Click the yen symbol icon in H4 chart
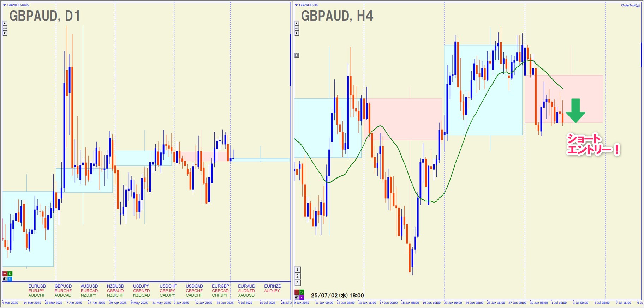644x308 pixels. [297, 55]
